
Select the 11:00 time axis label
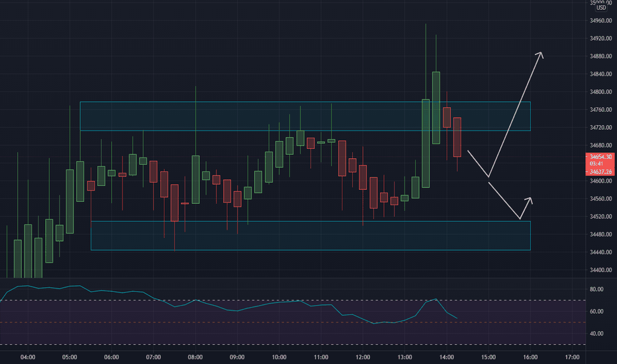point(321,357)
